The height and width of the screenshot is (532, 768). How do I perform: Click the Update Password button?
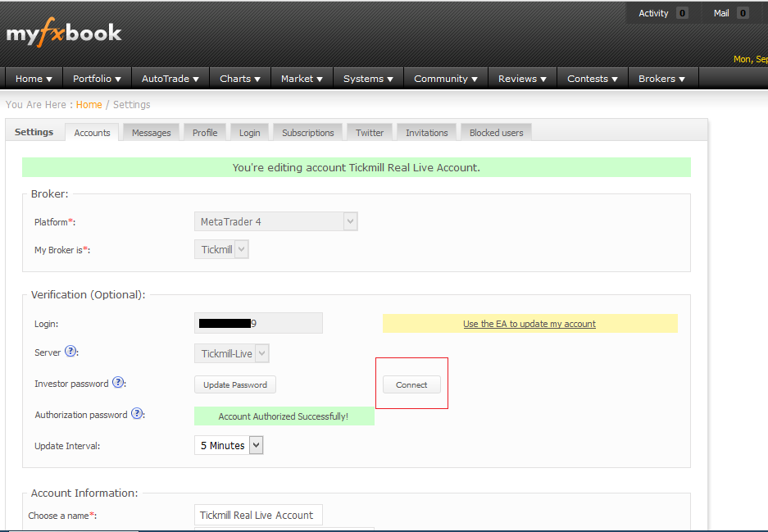[235, 384]
